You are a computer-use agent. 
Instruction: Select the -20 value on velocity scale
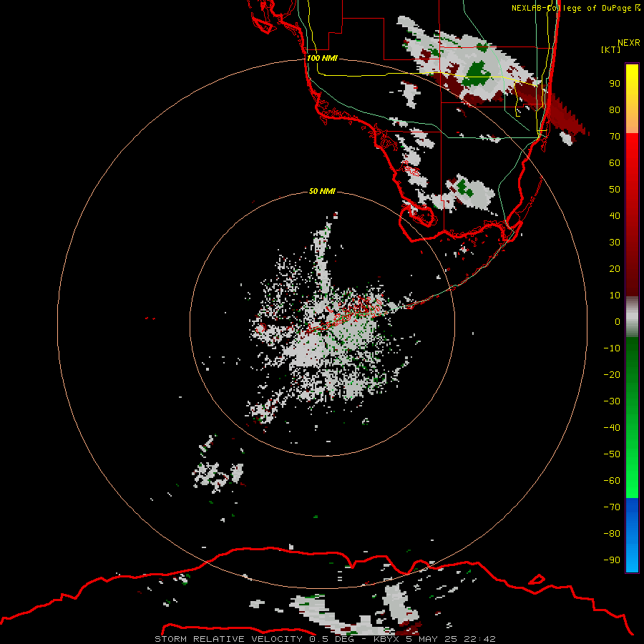pyautogui.click(x=612, y=375)
